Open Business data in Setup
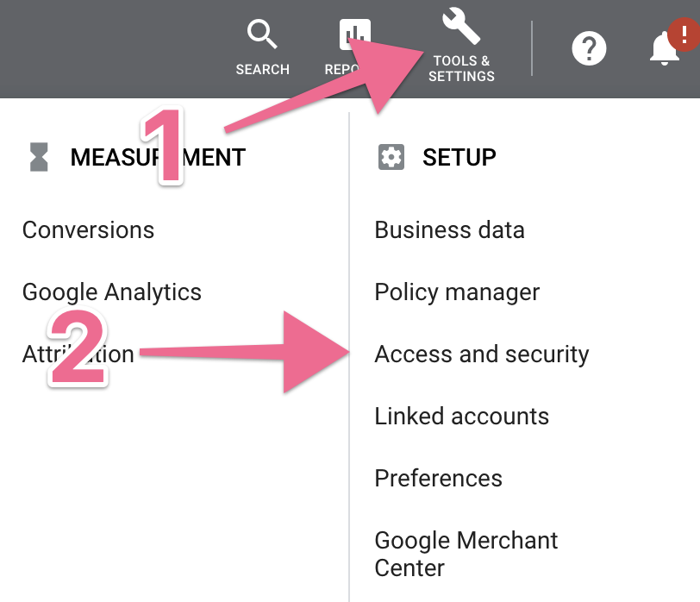The image size is (700, 602). point(449,230)
